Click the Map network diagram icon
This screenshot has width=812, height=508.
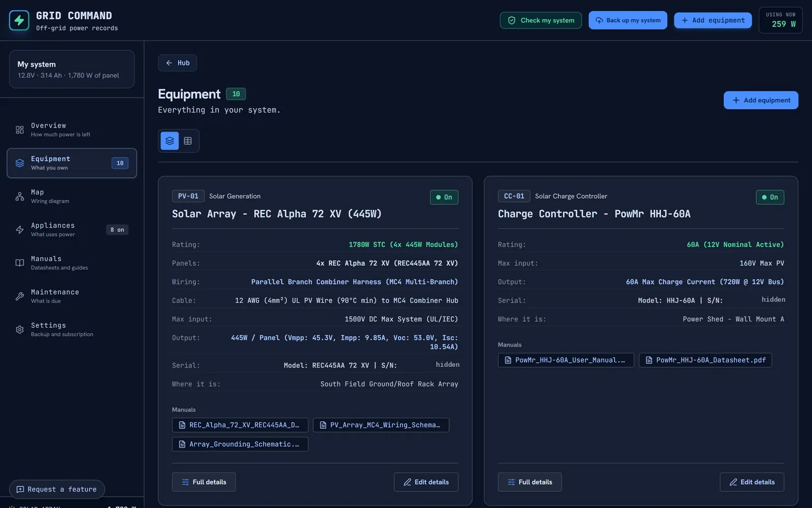coord(20,196)
